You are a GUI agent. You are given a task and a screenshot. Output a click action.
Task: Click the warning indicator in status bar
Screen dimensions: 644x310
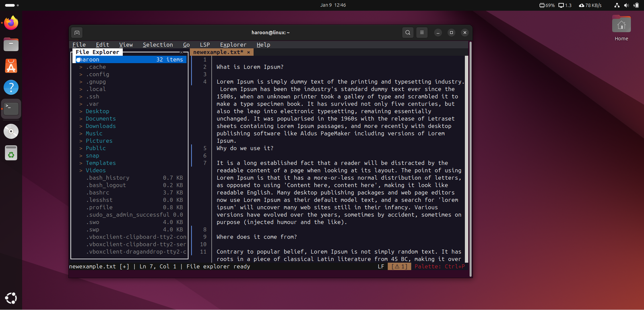(399, 266)
